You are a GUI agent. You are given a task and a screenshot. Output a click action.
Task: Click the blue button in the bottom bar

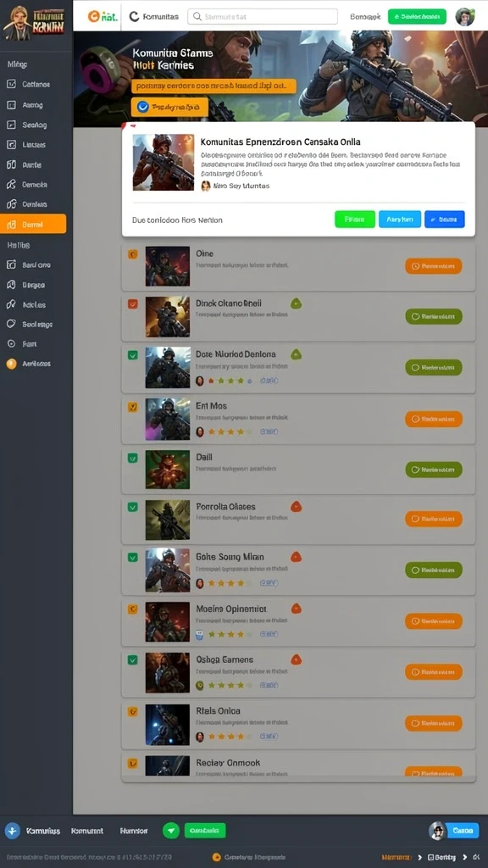[x=462, y=831]
